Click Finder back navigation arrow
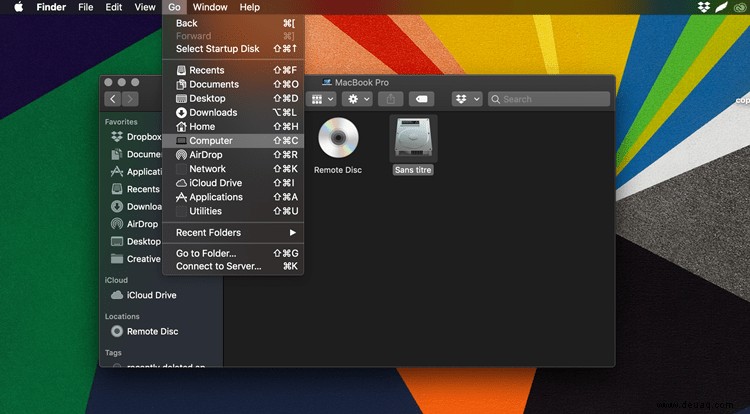Viewport: 750px width, 414px height. 112,99
